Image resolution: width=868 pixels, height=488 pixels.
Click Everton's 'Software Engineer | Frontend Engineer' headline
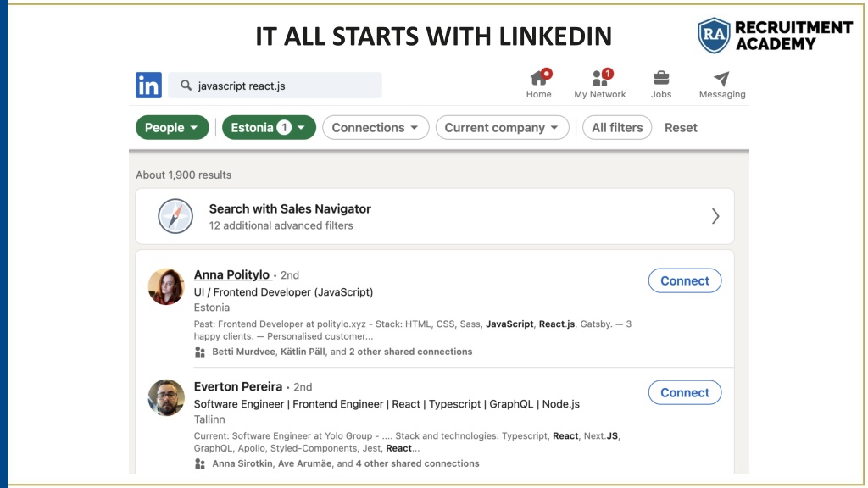click(x=387, y=404)
